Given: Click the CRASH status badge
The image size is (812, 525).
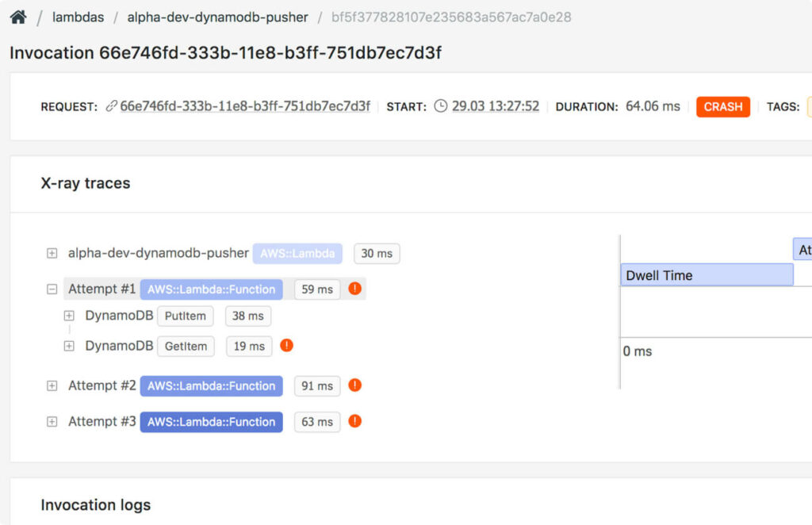Looking at the screenshot, I should point(722,106).
